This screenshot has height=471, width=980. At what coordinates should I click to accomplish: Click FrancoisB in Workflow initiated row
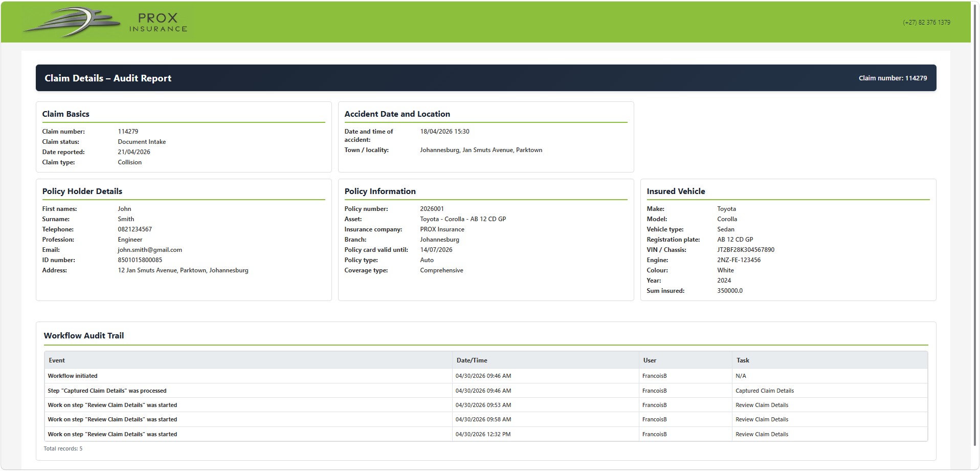coord(654,376)
